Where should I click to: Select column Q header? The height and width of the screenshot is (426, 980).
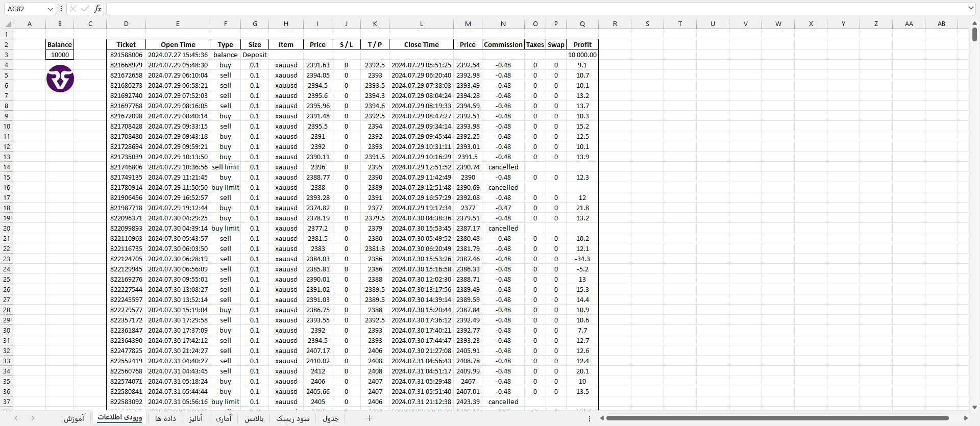coord(582,24)
